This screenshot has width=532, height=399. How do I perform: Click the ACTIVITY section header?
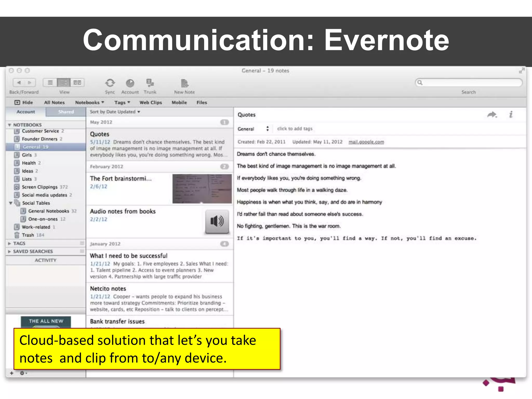tap(46, 260)
